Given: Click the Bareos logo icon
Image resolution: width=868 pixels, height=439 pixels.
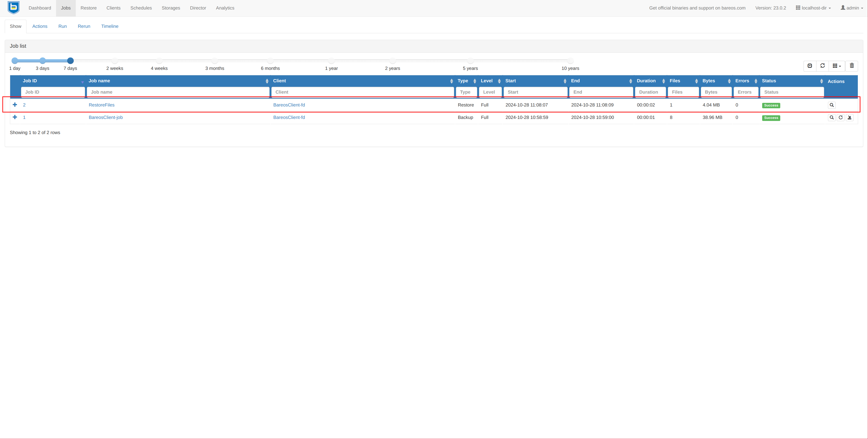Looking at the screenshot, I should (14, 7).
